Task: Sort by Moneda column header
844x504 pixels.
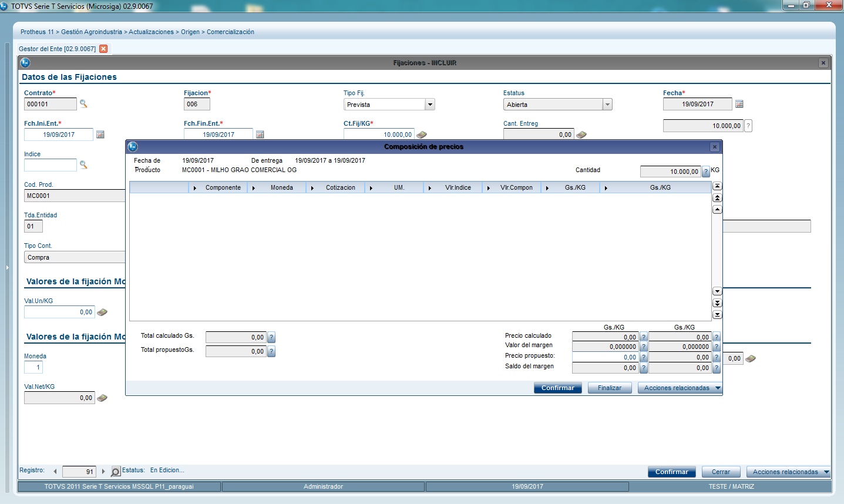Action: pos(281,188)
